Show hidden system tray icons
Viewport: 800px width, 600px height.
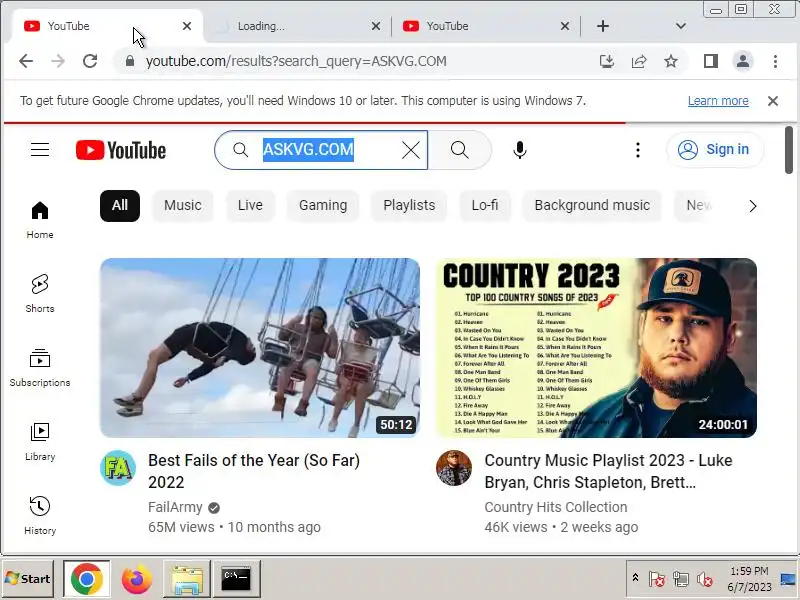tap(635, 578)
